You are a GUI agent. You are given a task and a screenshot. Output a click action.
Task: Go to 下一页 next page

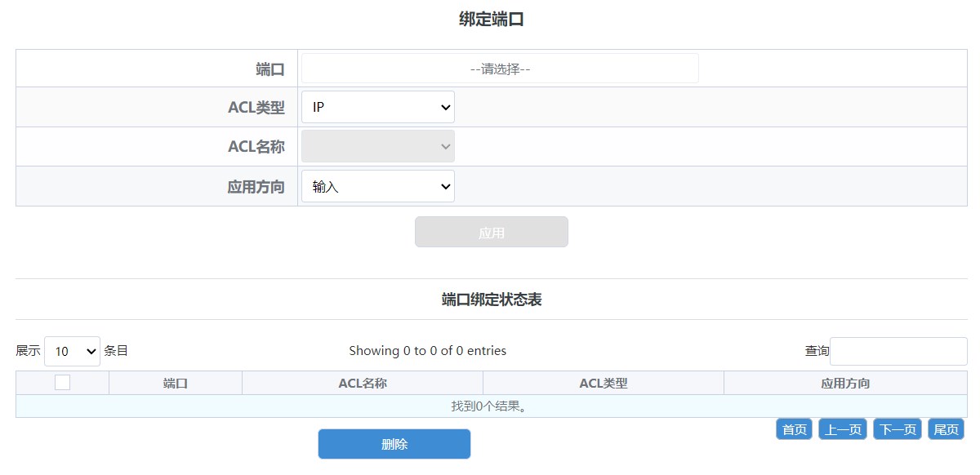(898, 429)
